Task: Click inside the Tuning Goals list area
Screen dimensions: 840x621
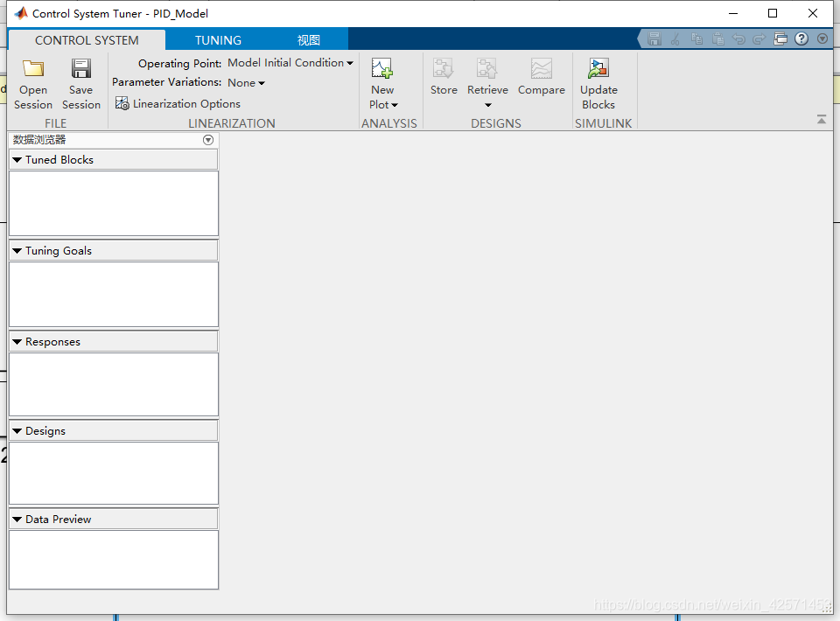Action: pos(114,295)
